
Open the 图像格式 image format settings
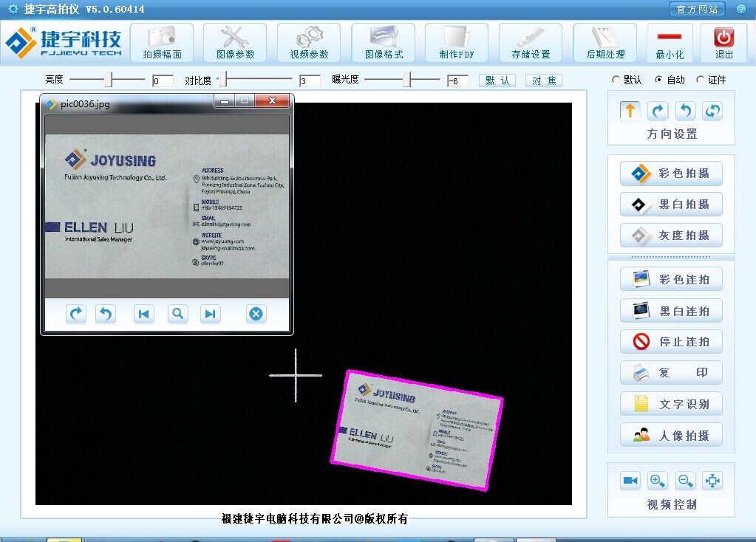click(384, 43)
